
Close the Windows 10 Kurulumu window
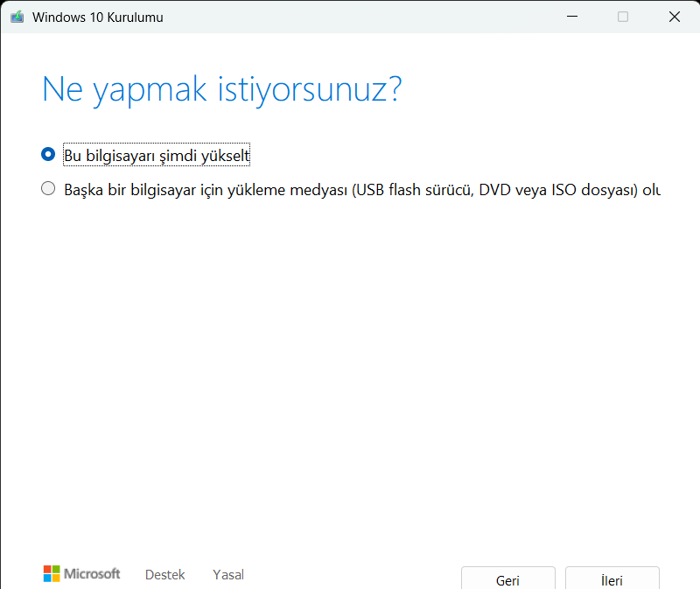[674, 17]
